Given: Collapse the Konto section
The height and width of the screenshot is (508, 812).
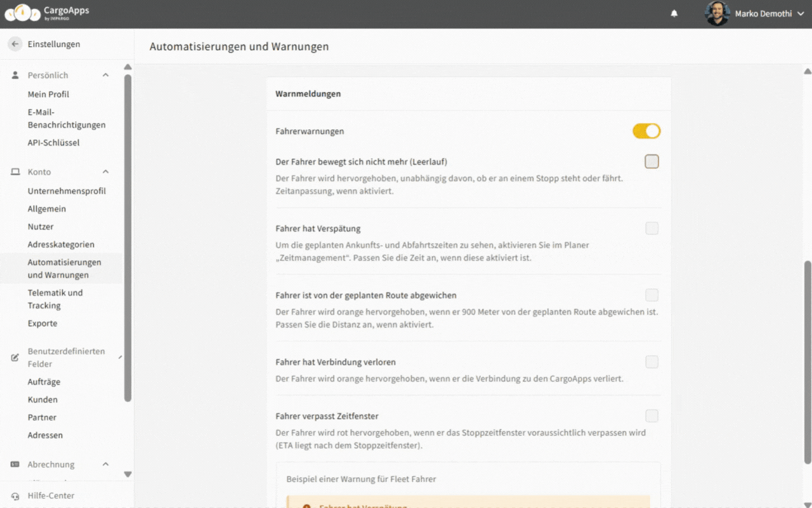Looking at the screenshot, I should (x=105, y=171).
